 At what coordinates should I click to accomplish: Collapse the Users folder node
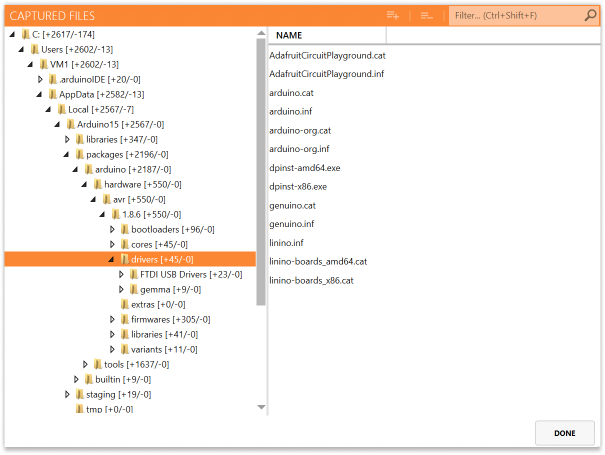tap(22, 49)
